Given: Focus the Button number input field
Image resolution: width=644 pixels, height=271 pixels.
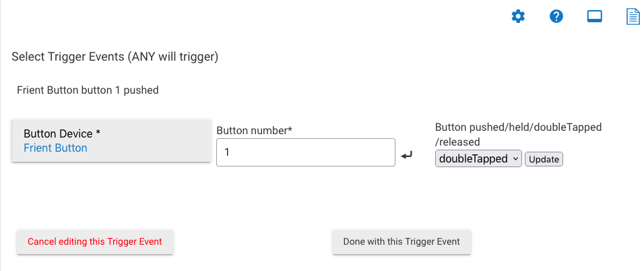Looking at the screenshot, I should pos(305,152).
